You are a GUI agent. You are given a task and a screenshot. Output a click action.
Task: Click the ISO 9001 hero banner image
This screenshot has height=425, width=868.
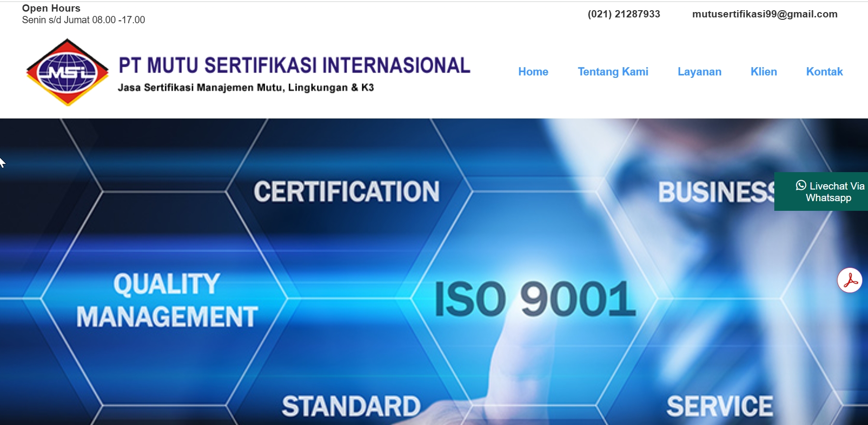pyautogui.click(x=434, y=272)
